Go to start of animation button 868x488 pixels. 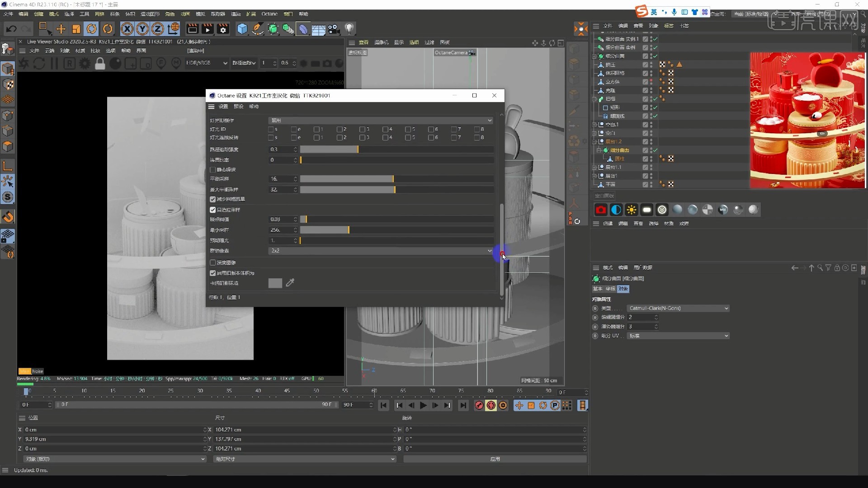383,405
